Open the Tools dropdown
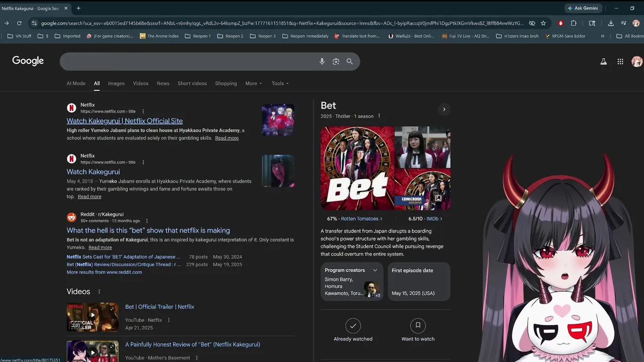Screen dimensions: 644x362 (x=280, y=83)
